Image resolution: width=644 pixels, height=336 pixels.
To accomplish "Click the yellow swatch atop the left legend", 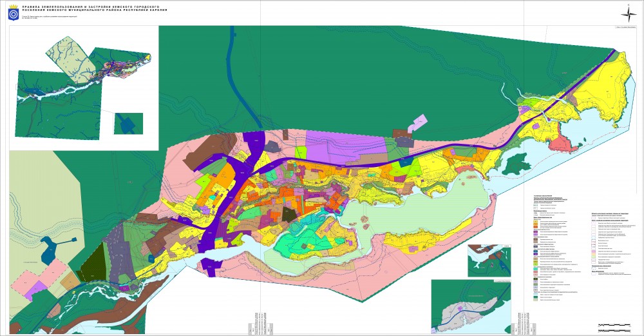I will (x=536, y=221).
